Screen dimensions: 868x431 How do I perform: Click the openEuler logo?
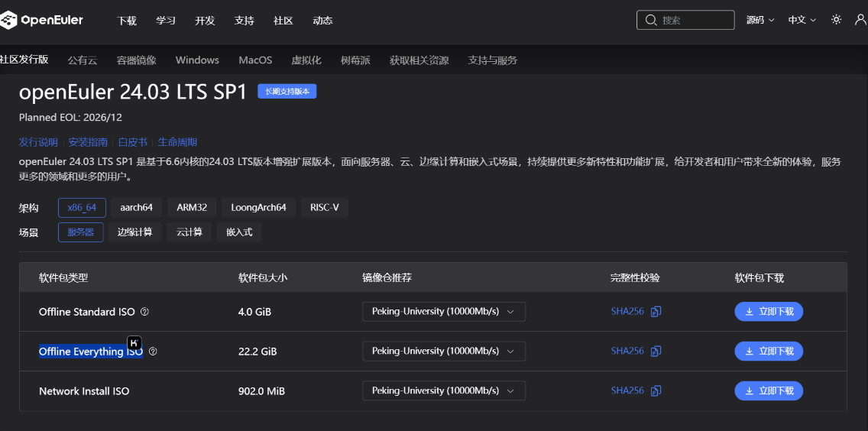coord(41,20)
